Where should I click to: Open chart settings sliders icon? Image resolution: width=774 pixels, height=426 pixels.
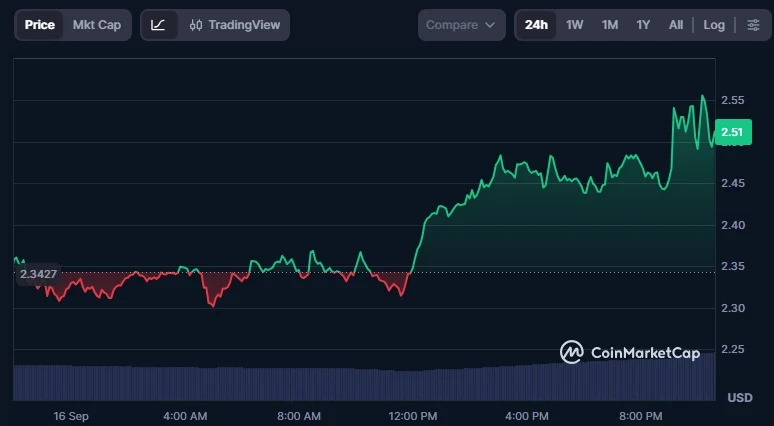[753, 25]
